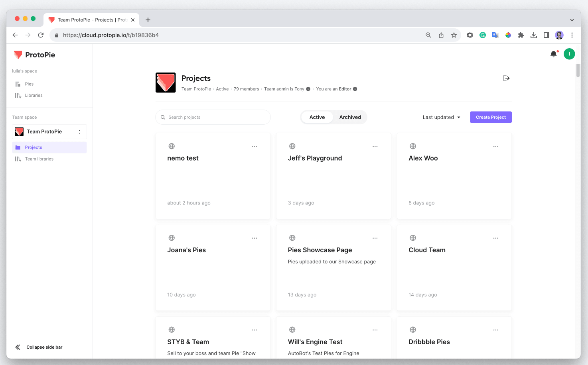This screenshot has height=365, width=588.
Task: Open Chrome three-dot menu
Action: 572,35
